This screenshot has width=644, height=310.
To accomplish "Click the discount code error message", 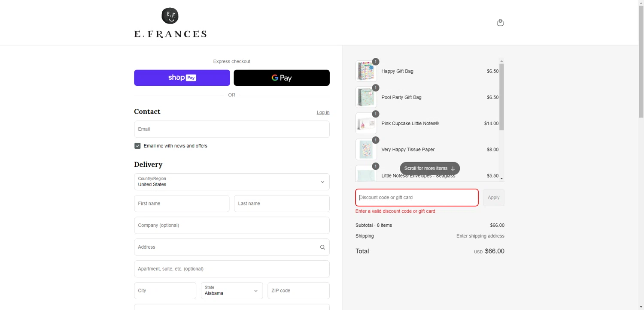I will click(x=395, y=211).
